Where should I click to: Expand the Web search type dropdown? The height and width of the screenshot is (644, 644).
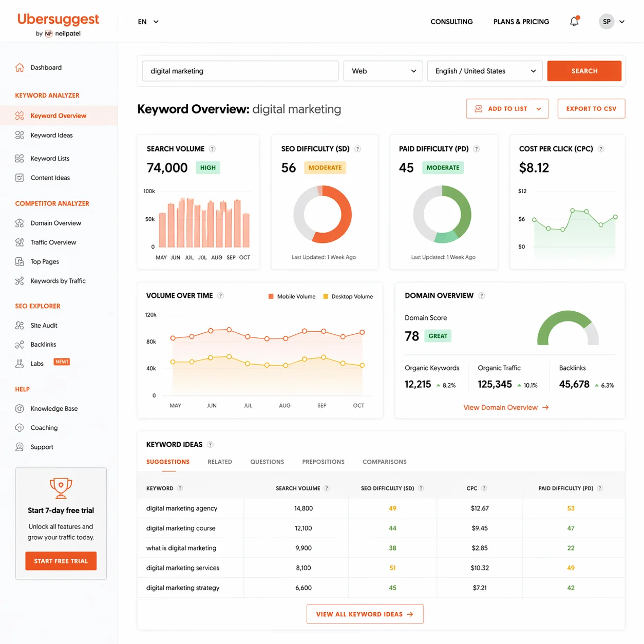click(383, 71)
